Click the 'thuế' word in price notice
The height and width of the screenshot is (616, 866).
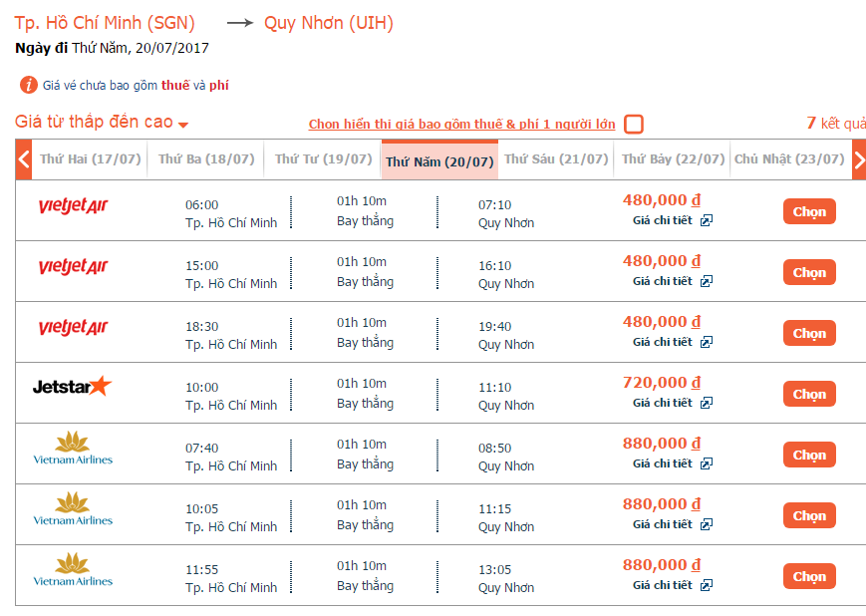[175, 85]
